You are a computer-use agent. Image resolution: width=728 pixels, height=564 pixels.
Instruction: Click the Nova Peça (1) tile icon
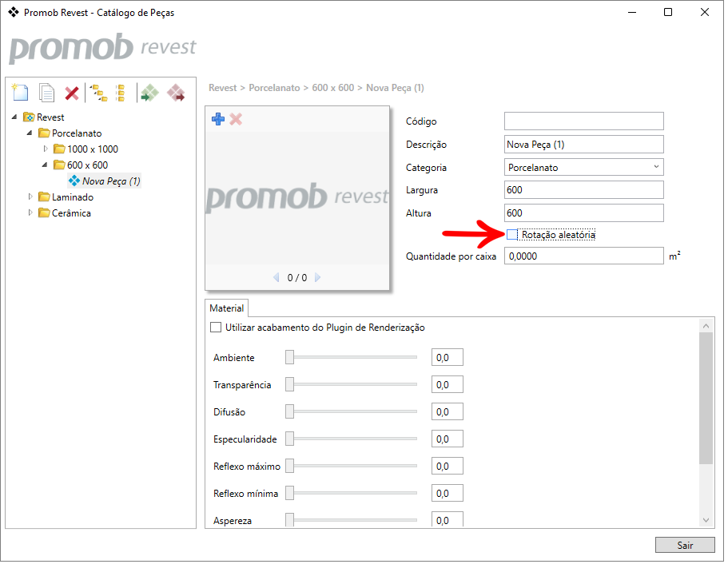[x=74, y=181]
